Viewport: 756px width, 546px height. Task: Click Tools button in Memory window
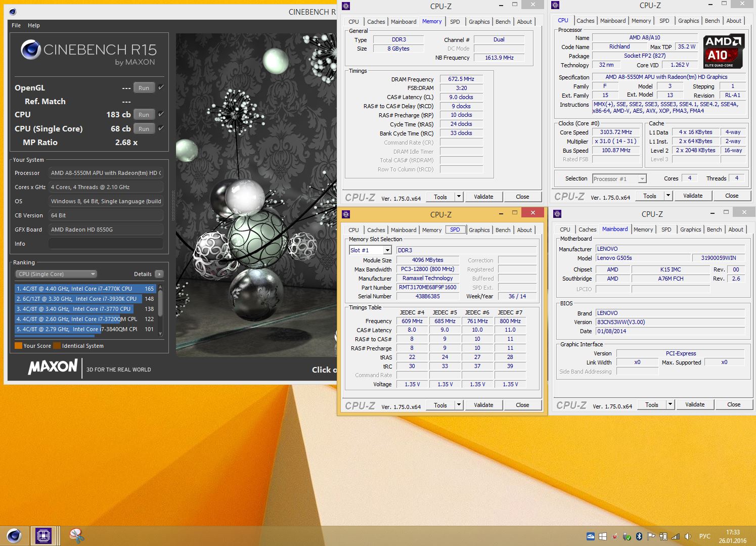click(440, 197)
